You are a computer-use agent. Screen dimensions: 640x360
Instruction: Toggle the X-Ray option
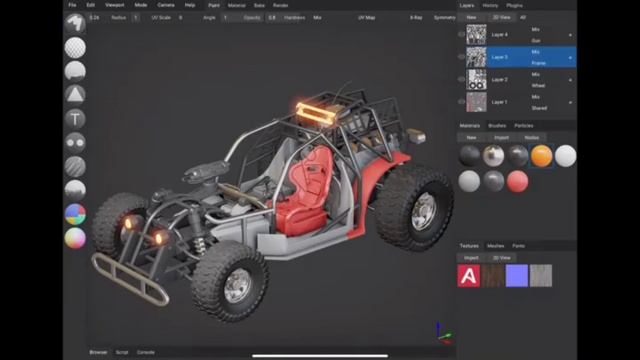[416, 18]
